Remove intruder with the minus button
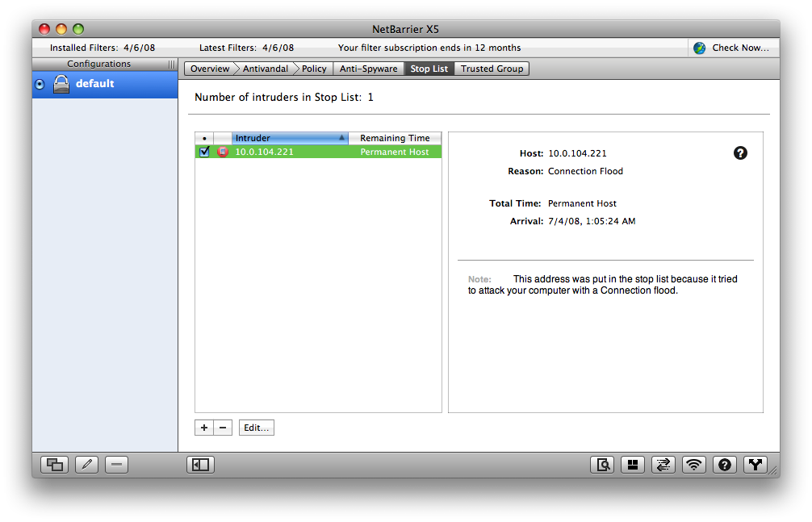Image resolution: width=812 pixels, height=522 pixels. coord(223,428)
